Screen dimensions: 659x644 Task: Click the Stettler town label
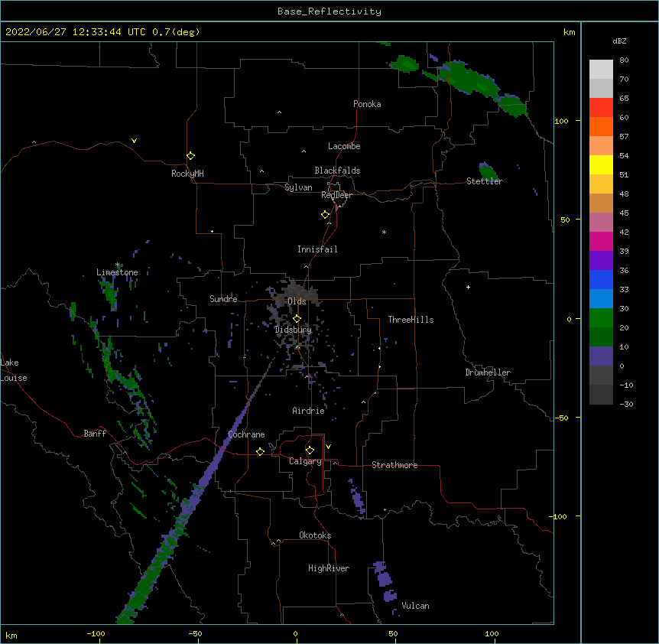click(x=485, y=181)
